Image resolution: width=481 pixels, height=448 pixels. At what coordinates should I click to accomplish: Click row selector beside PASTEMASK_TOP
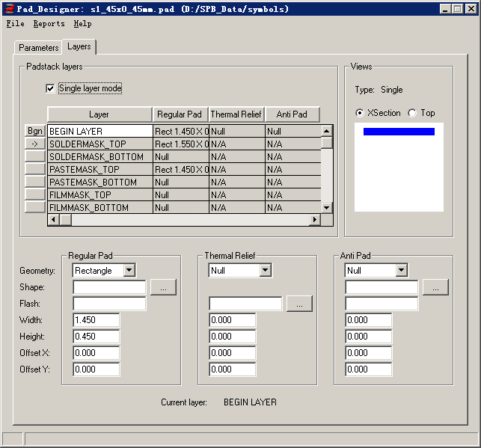click(35, 169)
